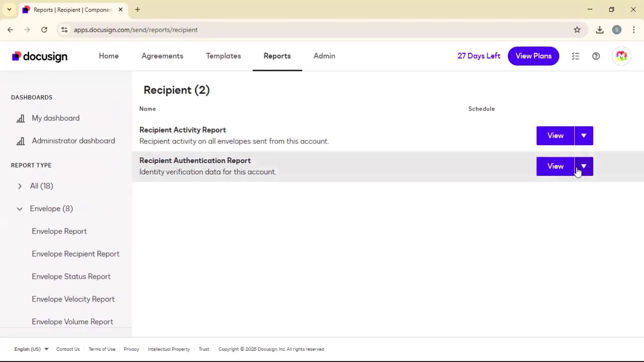This screenshot has width=644, height=362.
Task: Open the Intellectual Property footer link
Action: 169,349
